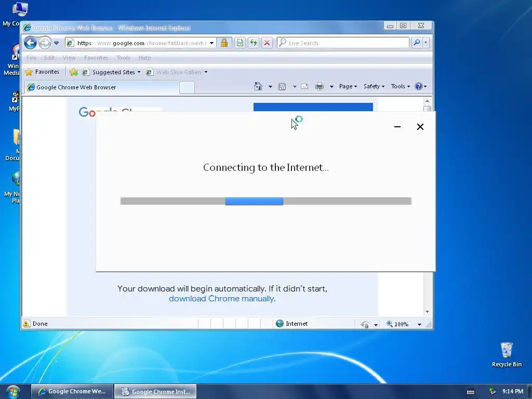Expand Print options dropdown arrow
The image size is (532, 399).
click(x=331, y=87)
